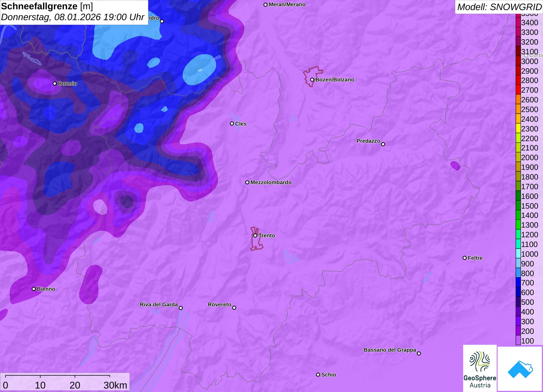The image size is (543, 392).
Task: Click the 30km scale bar label
Action: coord(115,385)
